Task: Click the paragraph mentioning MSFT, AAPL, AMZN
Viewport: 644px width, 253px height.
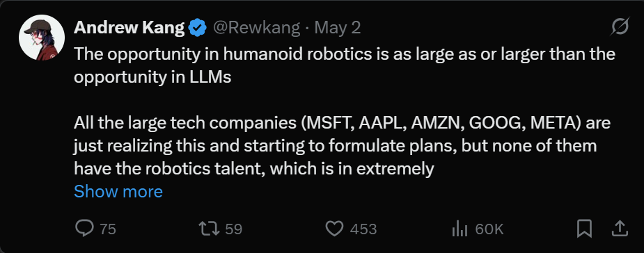Action: click(342, 145)
